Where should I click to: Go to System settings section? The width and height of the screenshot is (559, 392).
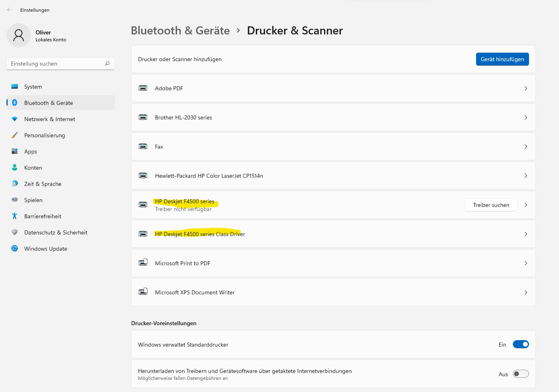pos(61,87)
